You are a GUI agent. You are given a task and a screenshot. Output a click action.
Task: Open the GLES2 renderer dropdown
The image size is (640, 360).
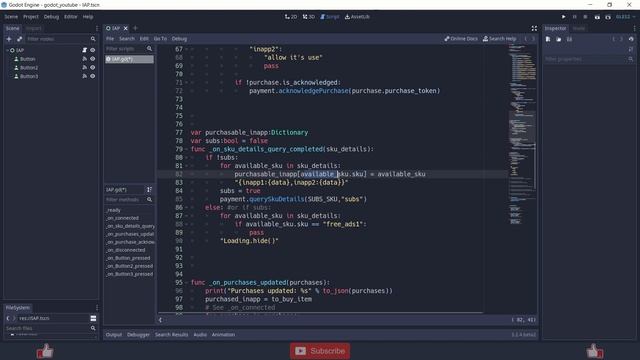[625, 17]
